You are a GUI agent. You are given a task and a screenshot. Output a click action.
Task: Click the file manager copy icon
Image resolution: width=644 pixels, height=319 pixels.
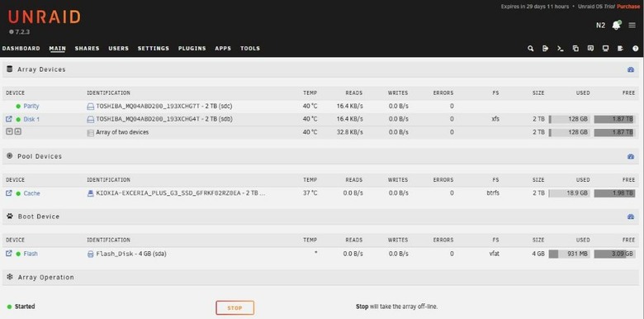tap(575, 49)
